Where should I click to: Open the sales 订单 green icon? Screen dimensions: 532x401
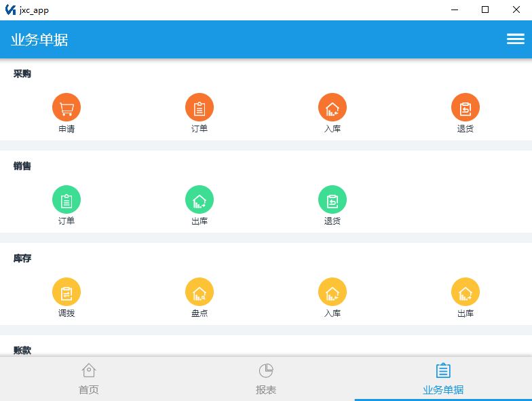[66, 199]
